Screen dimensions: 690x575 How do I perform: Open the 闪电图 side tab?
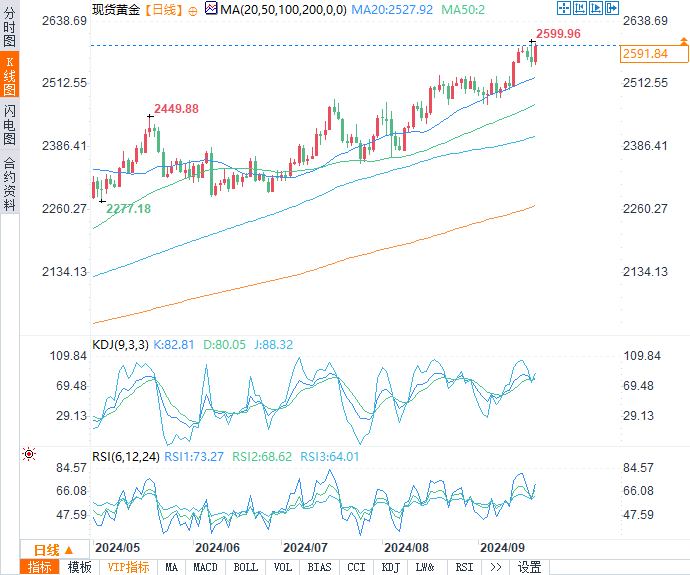[9, 125]
